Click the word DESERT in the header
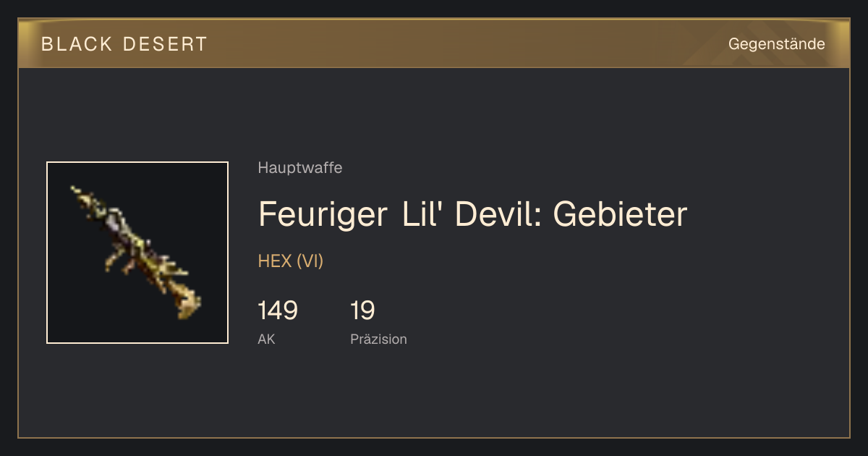The image size is (868, 456). pos(165,44)
